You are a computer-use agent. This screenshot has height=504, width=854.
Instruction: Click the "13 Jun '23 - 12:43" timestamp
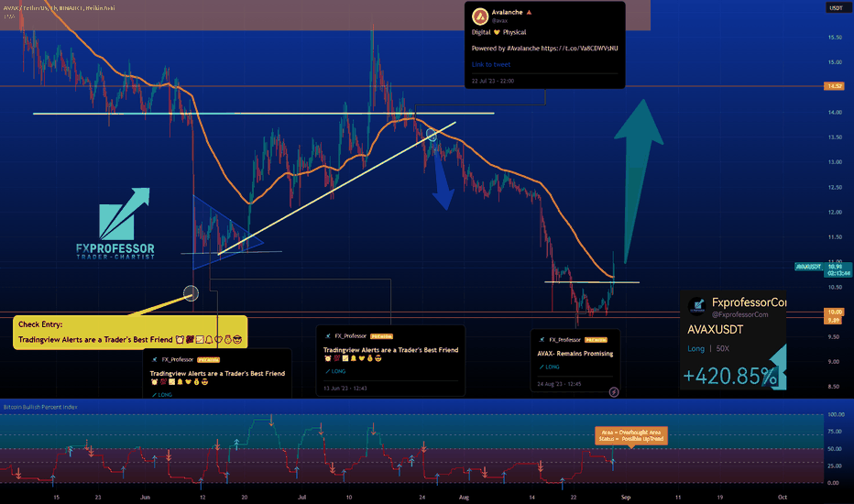pyautogui.click(x=345, y=389)
